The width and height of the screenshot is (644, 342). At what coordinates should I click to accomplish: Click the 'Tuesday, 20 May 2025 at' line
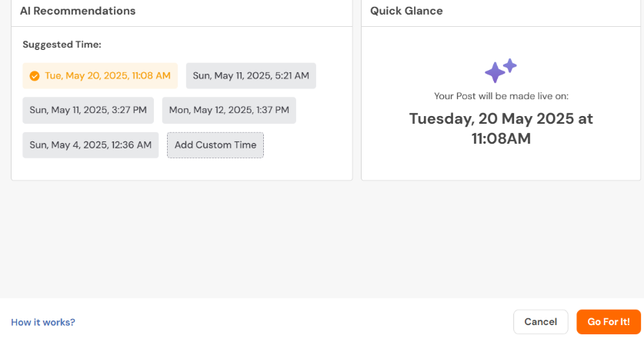tap(501, 119)
